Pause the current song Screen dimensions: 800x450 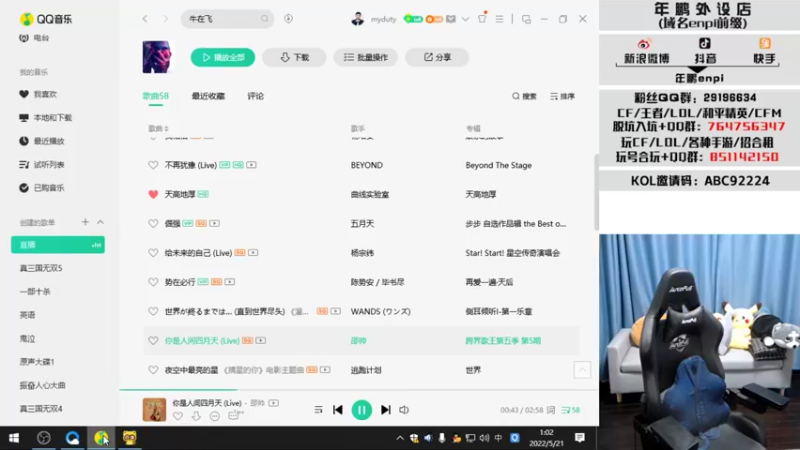(x=362, y=410)
